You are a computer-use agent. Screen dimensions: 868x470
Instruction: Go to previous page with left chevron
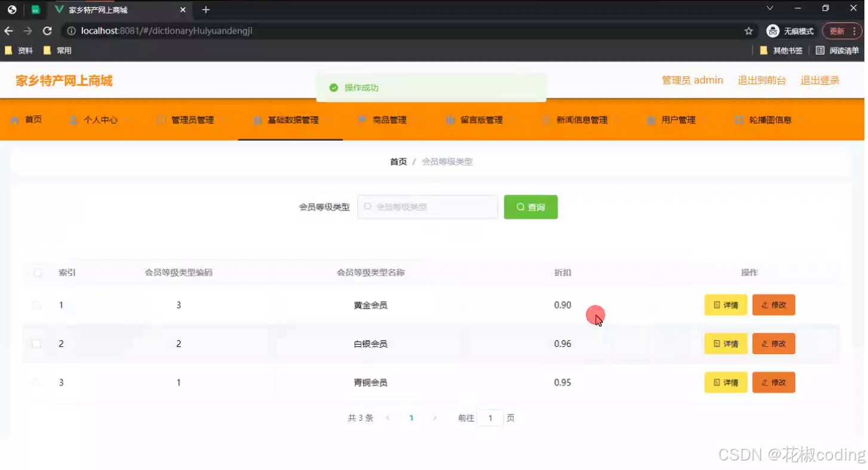388,418
